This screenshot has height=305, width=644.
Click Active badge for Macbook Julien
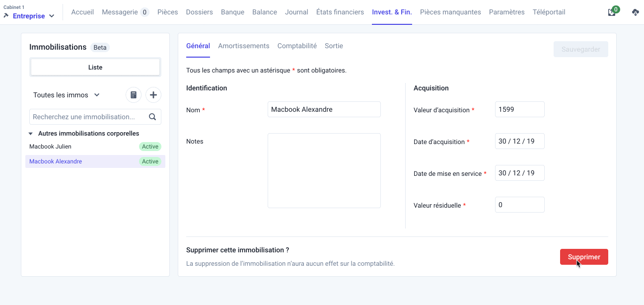tap(150, 147)
